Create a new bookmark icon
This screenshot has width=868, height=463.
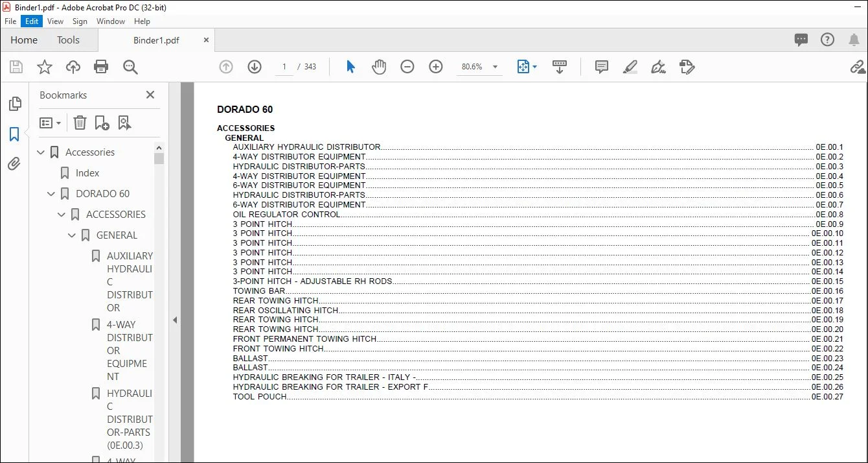point(102,123)
